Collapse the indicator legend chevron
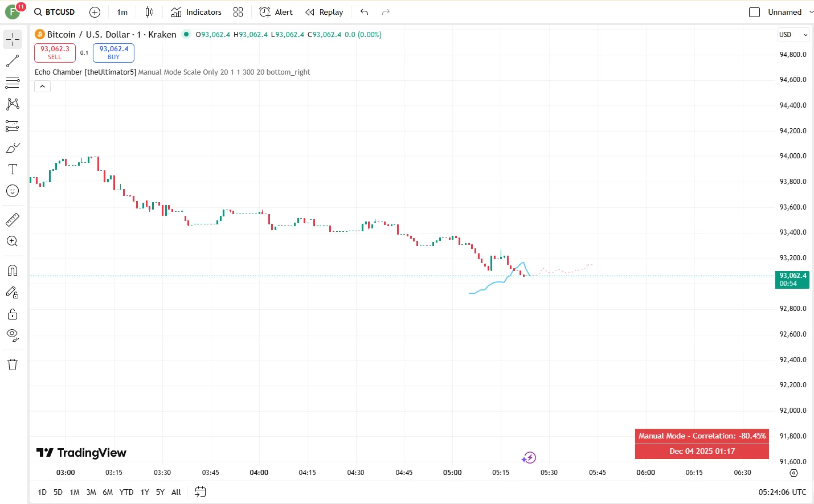The image size is (814, 504). 43,87
